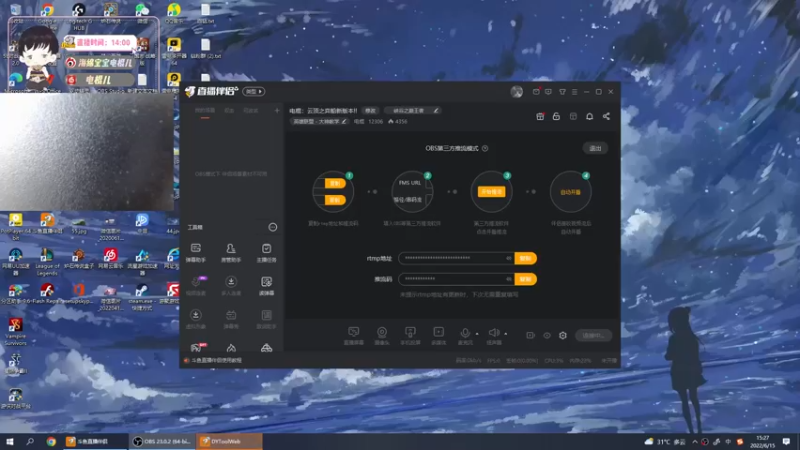Open the weather widget showing 31°C

tap(665, 442)
